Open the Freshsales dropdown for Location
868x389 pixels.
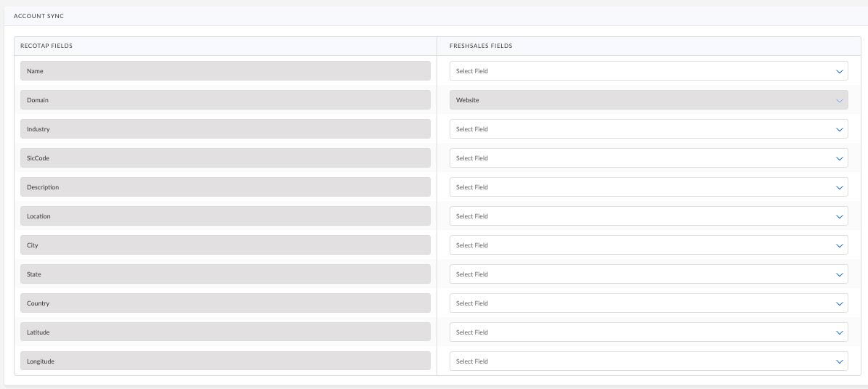pyautogui.click(x=648, y=216)
